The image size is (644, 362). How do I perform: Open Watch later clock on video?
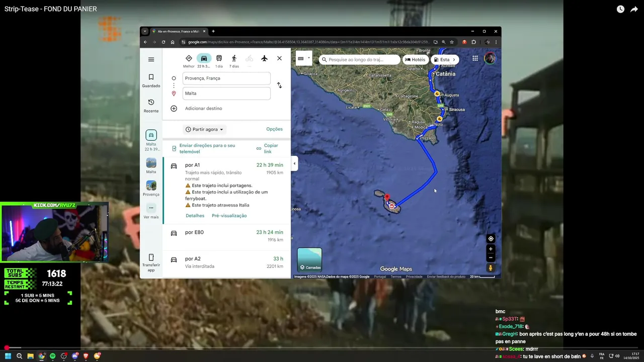click(x=620, y=9)
